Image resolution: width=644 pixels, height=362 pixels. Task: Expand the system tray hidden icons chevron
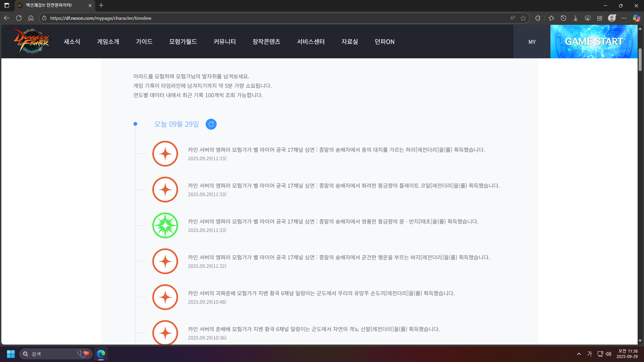coord(579,354)
